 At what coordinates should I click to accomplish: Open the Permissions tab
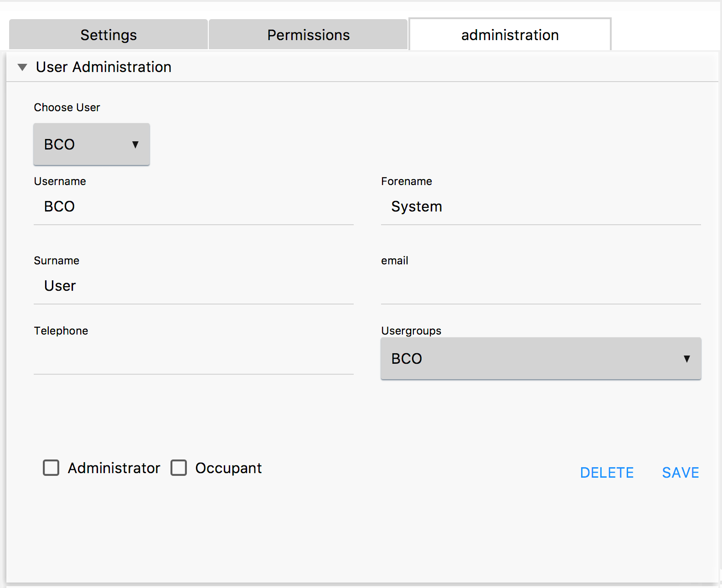click(x=308, y=35)
